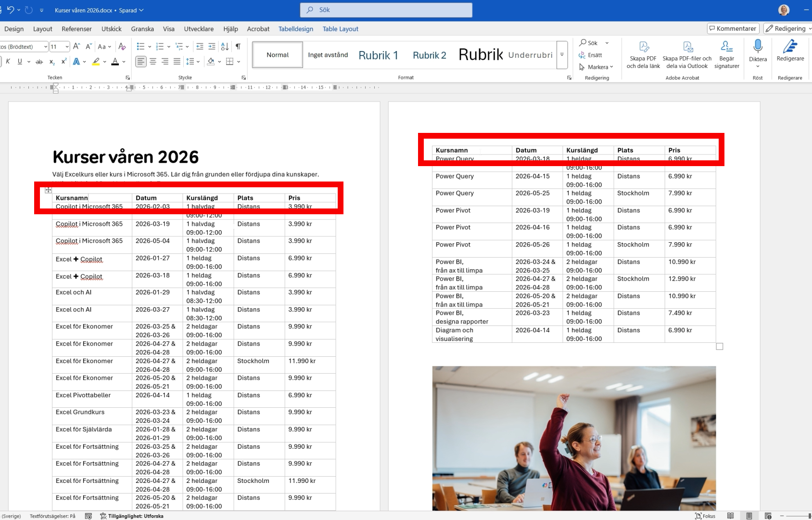This screenshot has width=812, height=520.
Task: Apply the Rubrik 1 style
Action: [378, 55]
